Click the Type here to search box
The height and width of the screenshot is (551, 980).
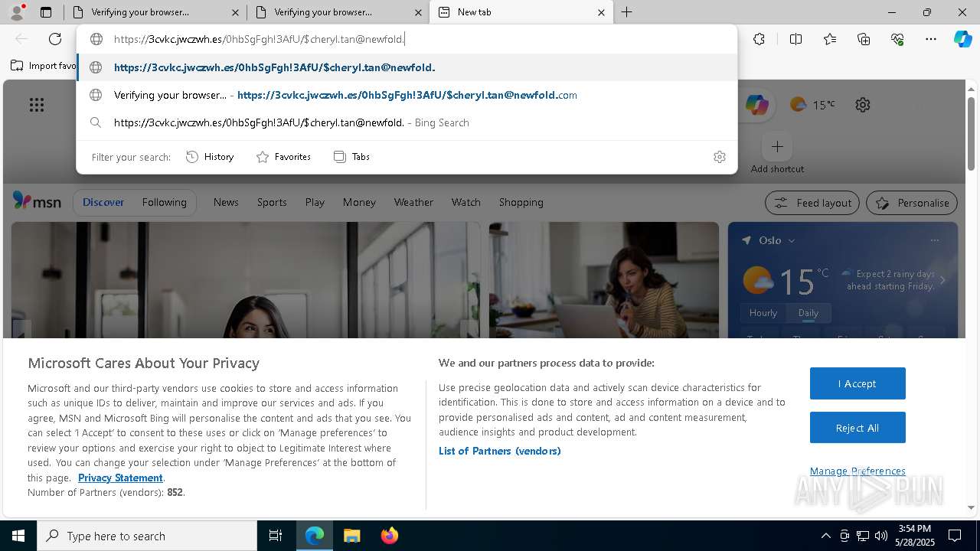(147, 536)
